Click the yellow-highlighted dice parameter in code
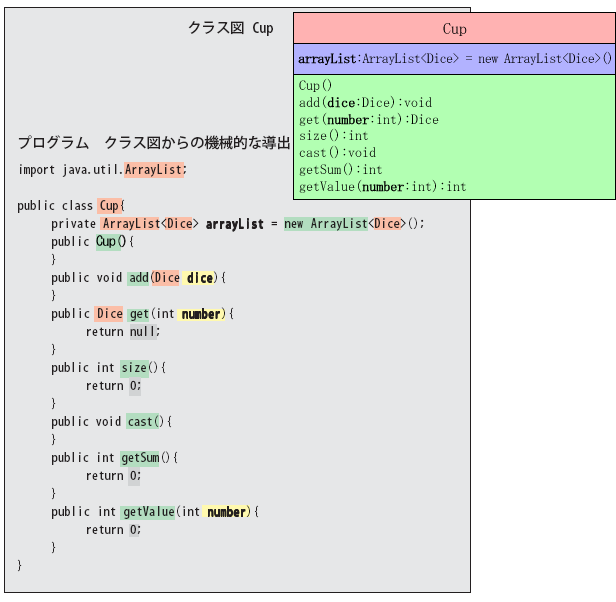 (x=200, y=278)
